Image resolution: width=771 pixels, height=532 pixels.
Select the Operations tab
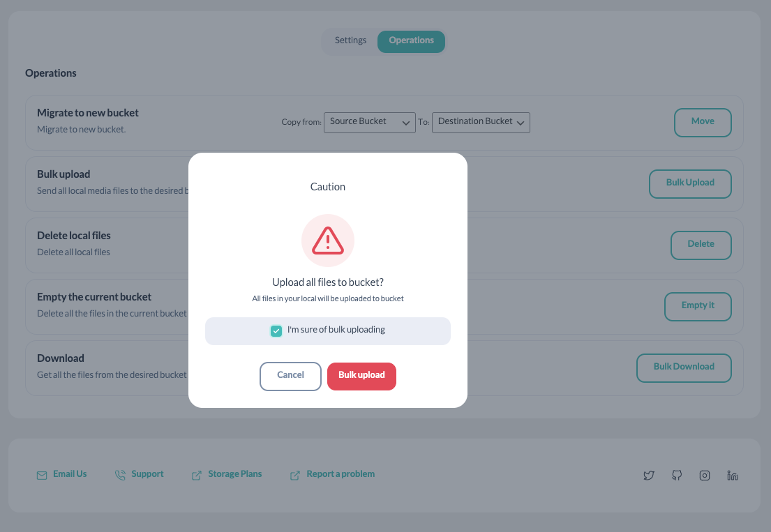[411, 41]
